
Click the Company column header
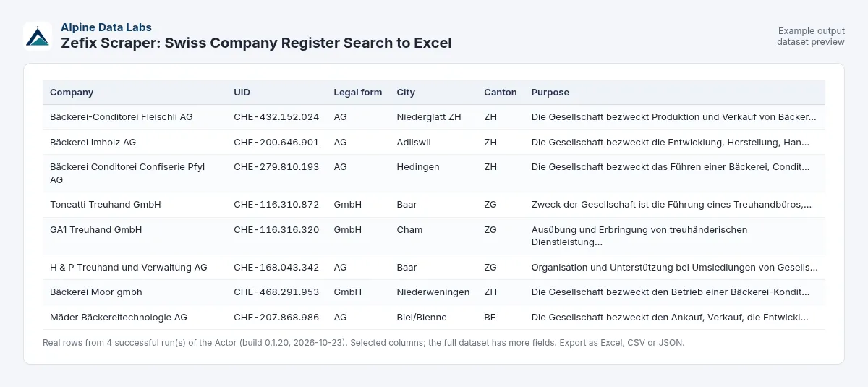tap(72, 93)
